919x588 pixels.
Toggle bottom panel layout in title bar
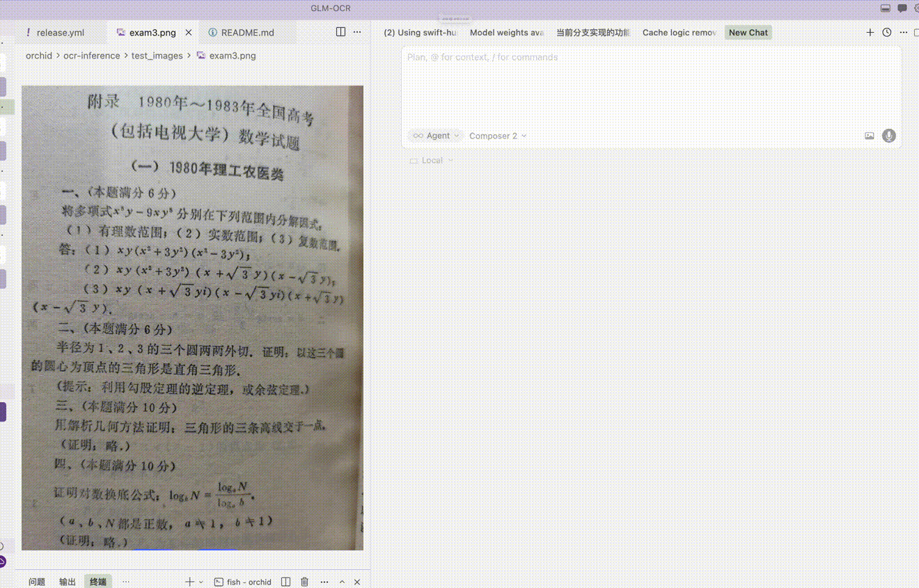(x=886, y=8)
